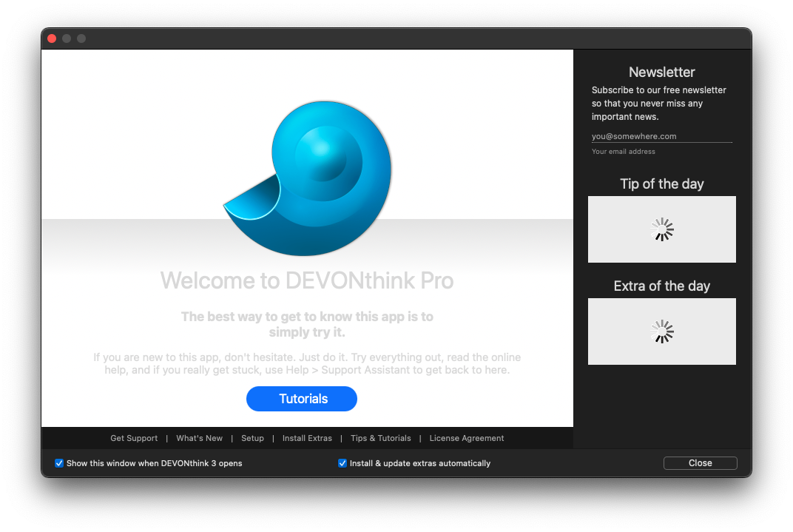Open Tips & Tutorials section
The width and height of the screenshot is (793, 532).
tap(380, 438)
